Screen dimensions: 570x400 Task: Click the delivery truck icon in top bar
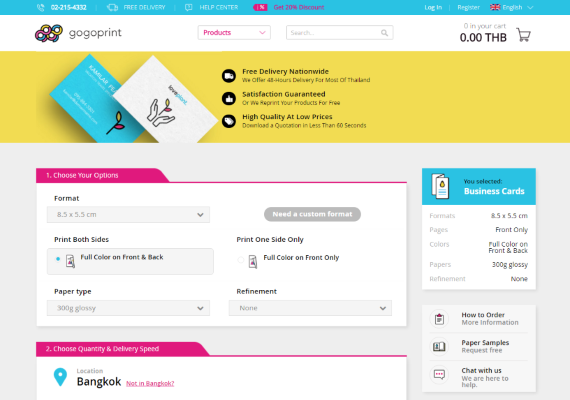tap(112, 7)
